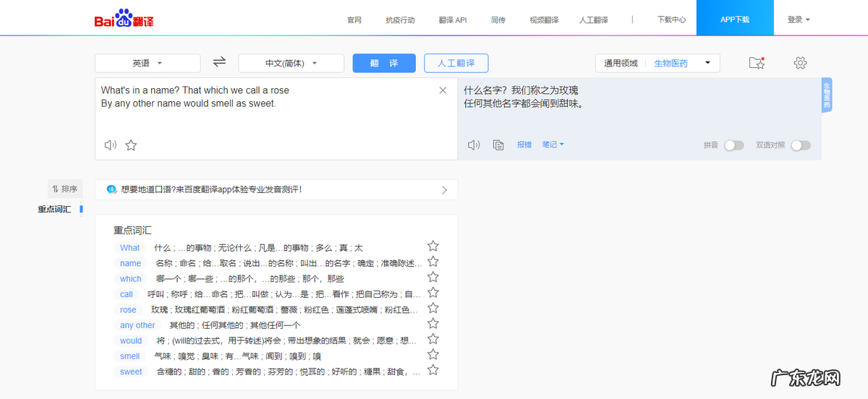This screenshot has height=399, width=868.
Task: Click the vocabulary word sweet
Action: click(x=131, y=372)
